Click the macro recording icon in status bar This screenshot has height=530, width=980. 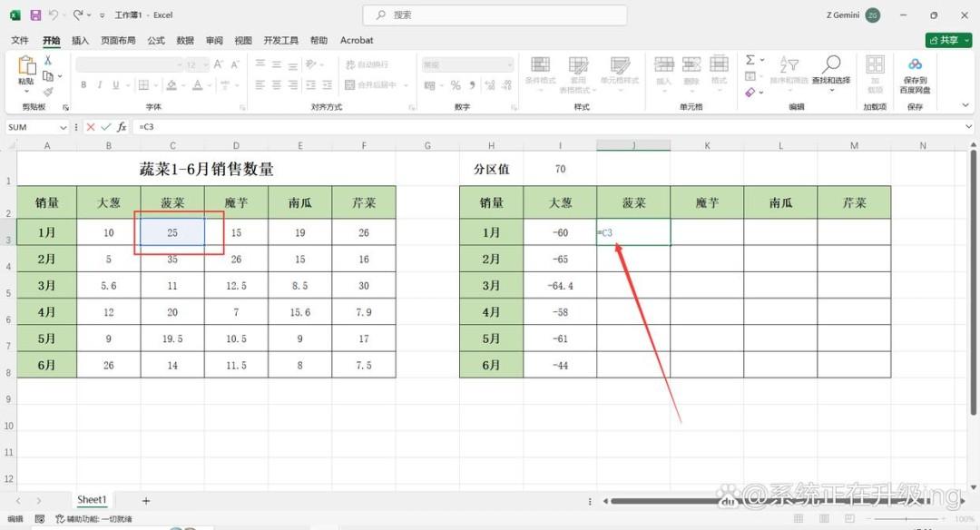pyautogui.click(x=39, y=519)
